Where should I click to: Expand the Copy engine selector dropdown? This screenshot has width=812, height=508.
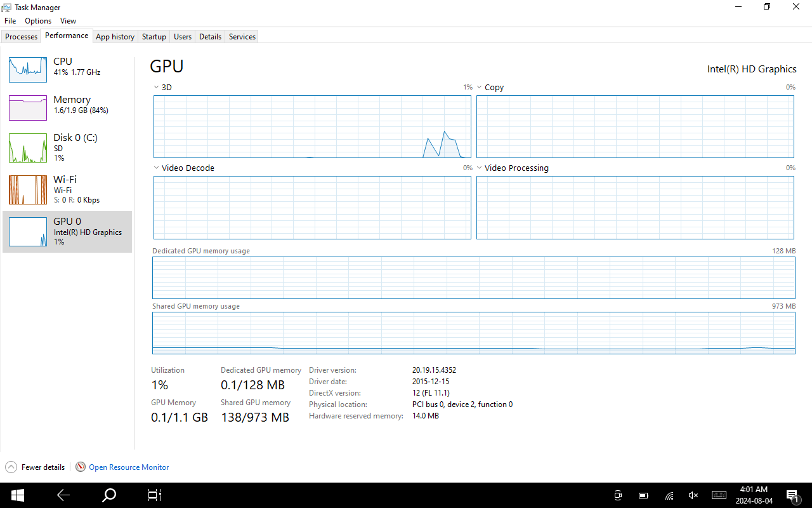(x=480, y=87)
